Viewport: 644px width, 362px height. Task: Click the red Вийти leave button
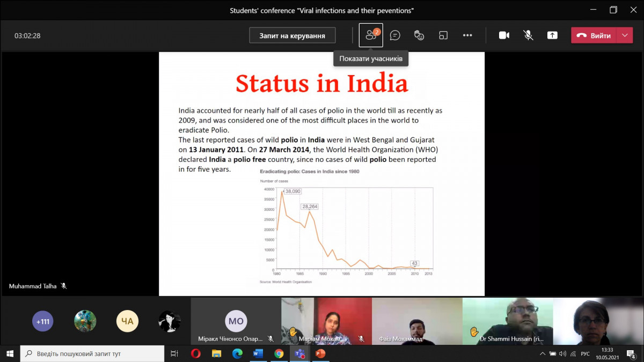coord(594,35)
